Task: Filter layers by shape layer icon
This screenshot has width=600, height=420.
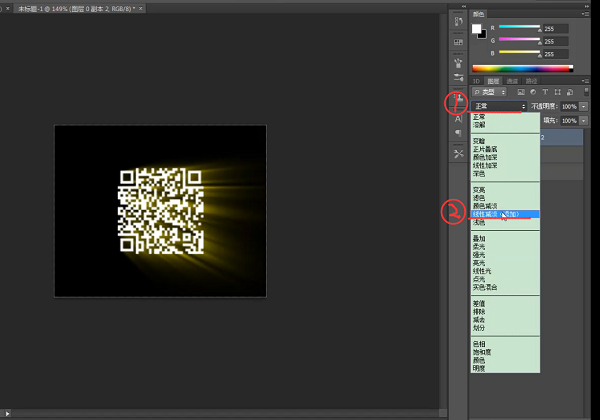Action: click(558, 92)
